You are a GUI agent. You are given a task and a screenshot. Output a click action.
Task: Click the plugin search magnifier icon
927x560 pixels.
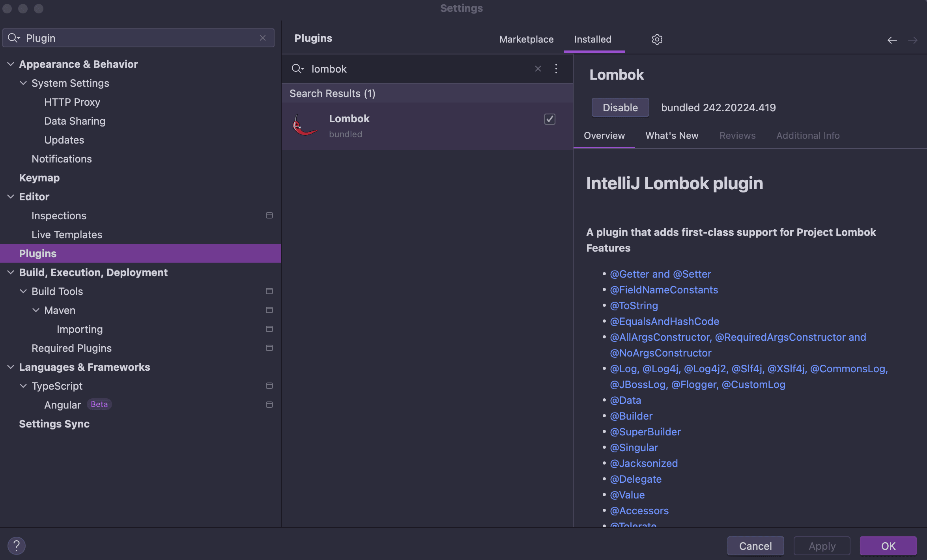coord(298,69)
